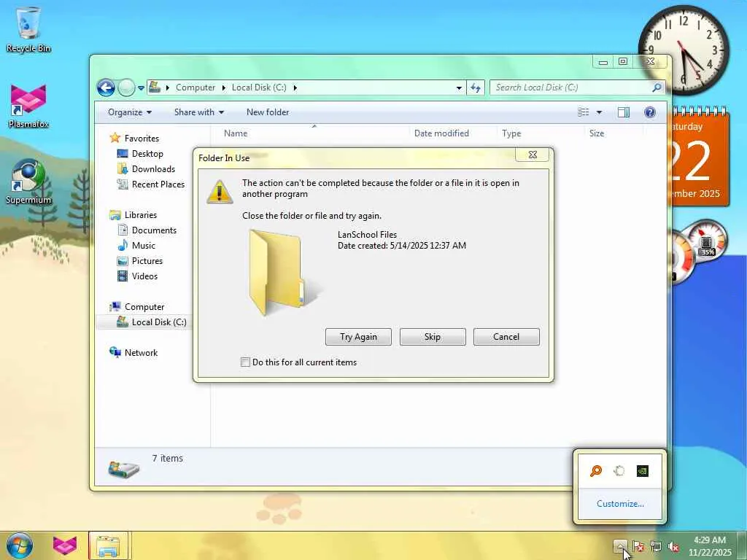Select Libraries in the navigation pane

[x=141, y=215]
